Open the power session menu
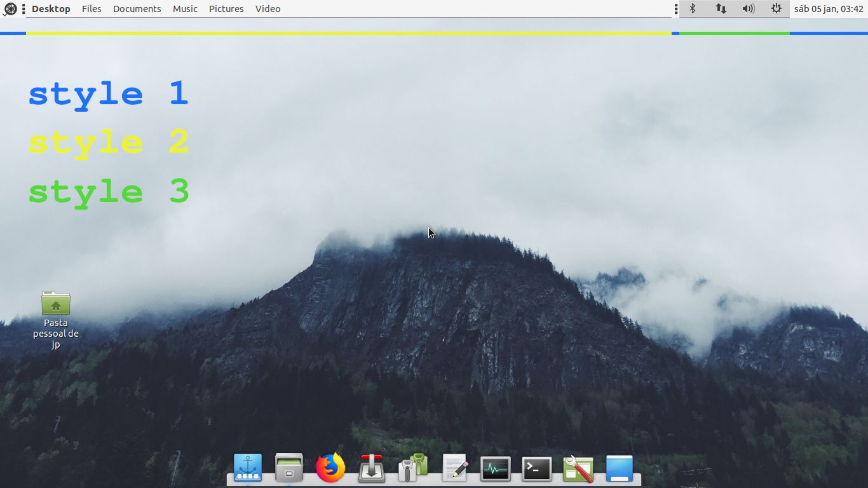The height and width of the screenshot is (488, 868). coord(776,9)
